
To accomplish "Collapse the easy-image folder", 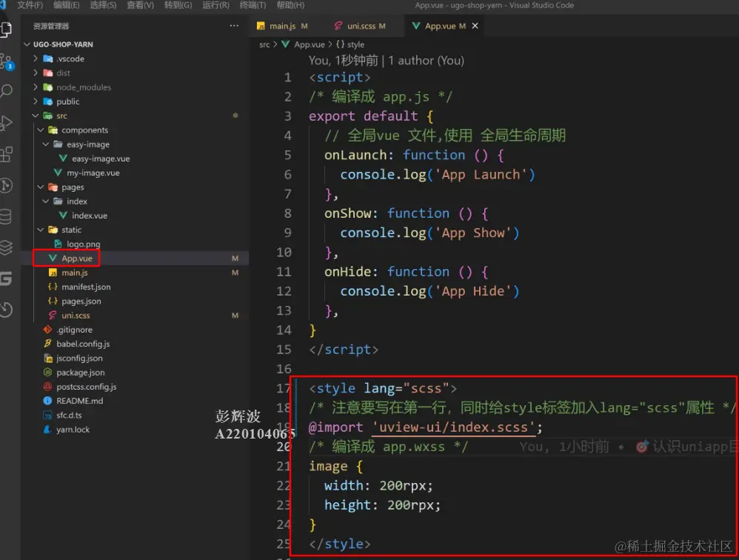I will (134, 144).
